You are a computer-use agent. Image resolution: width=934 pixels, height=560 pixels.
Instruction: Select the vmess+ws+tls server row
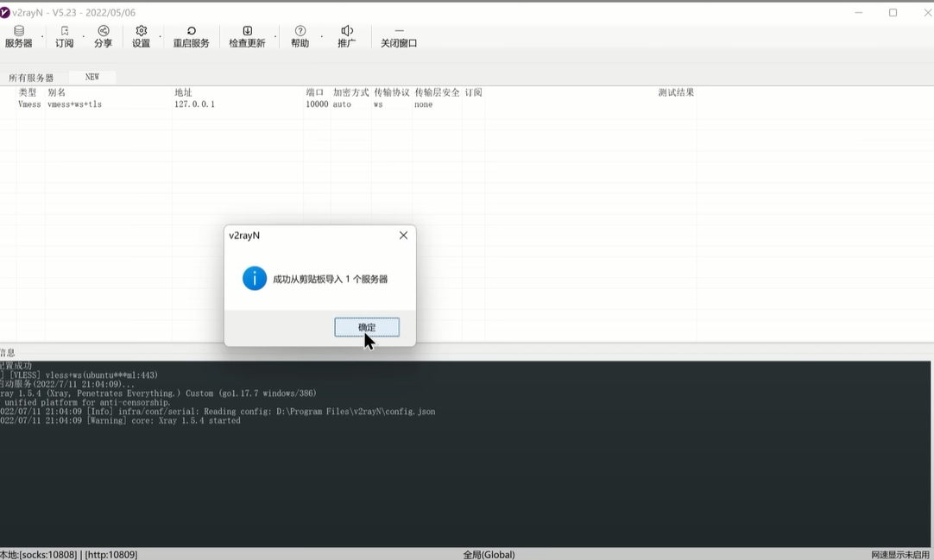[x=74, y=104]
